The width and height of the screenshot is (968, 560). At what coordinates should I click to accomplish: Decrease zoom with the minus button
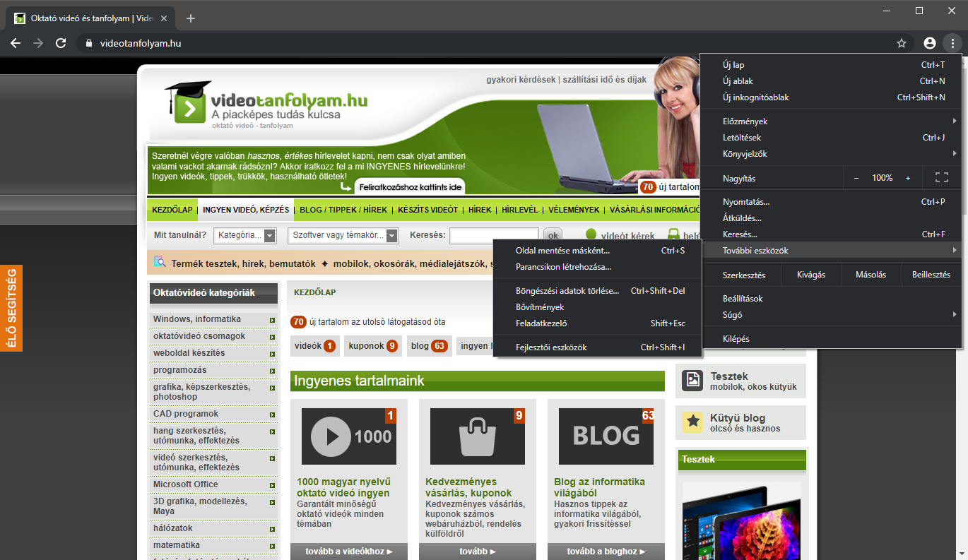click(x=856, y=178)
